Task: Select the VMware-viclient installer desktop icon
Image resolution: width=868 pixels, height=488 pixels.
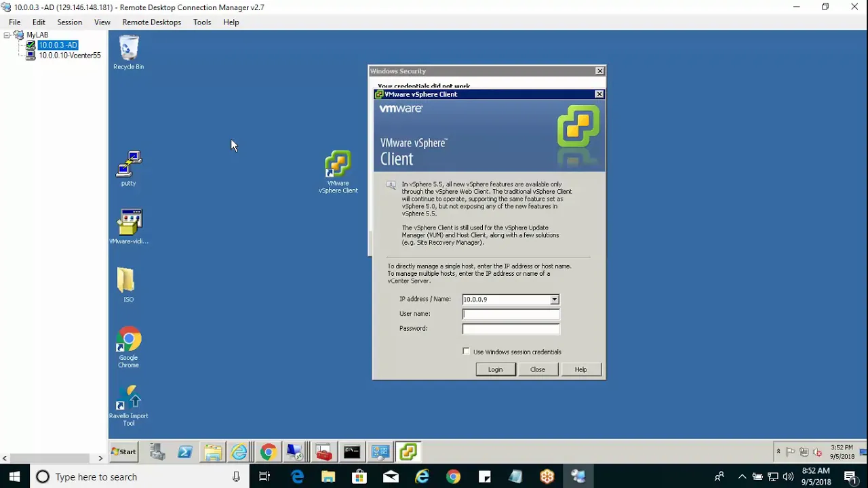Action: [x=129, y=227]
